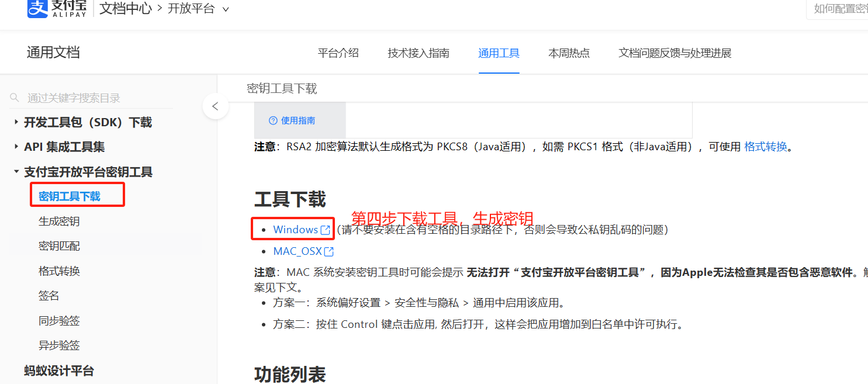Image resolution: width=868 pixels, height=384 pixels.
Task: Open 开发工具包（SDK）下载 section
Action: coord(88,122)
